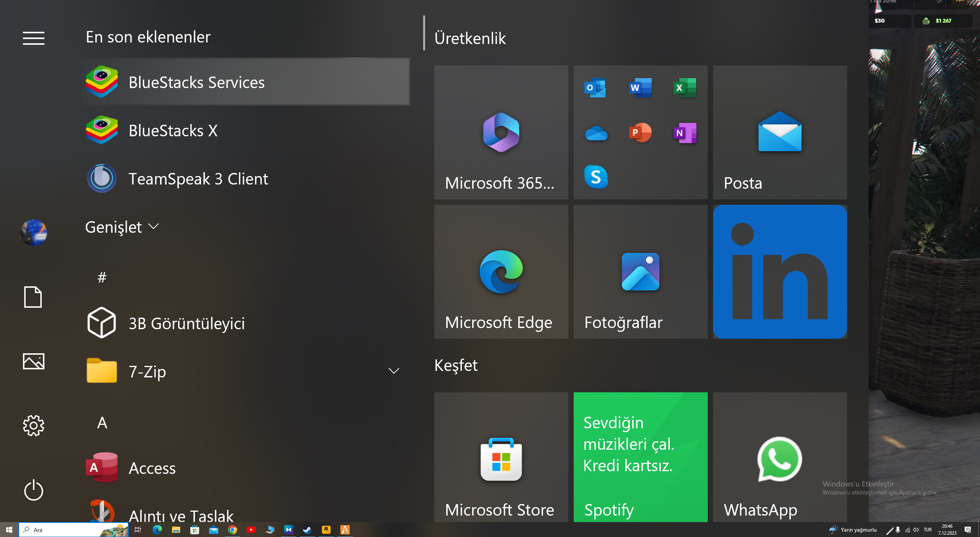This screenshot has width=980, height=537.
Task: Click the Steam icon on the taskbar
Action: pyautogui.click(x=307, y=530)
